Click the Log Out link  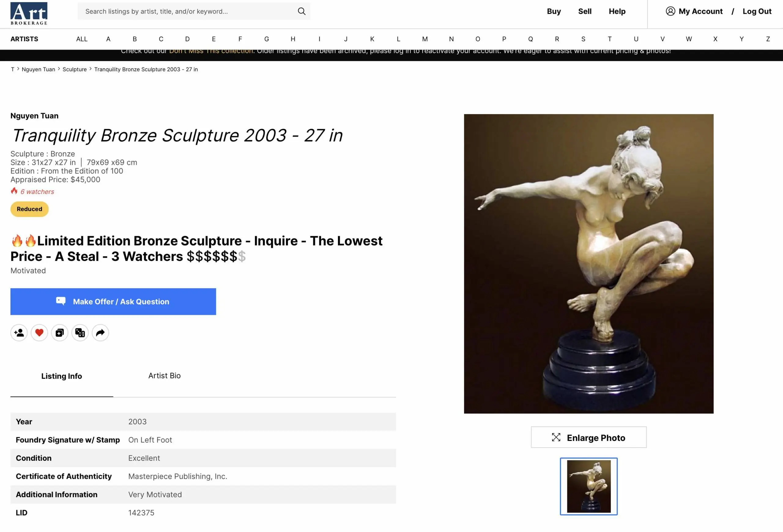[757, 11]
